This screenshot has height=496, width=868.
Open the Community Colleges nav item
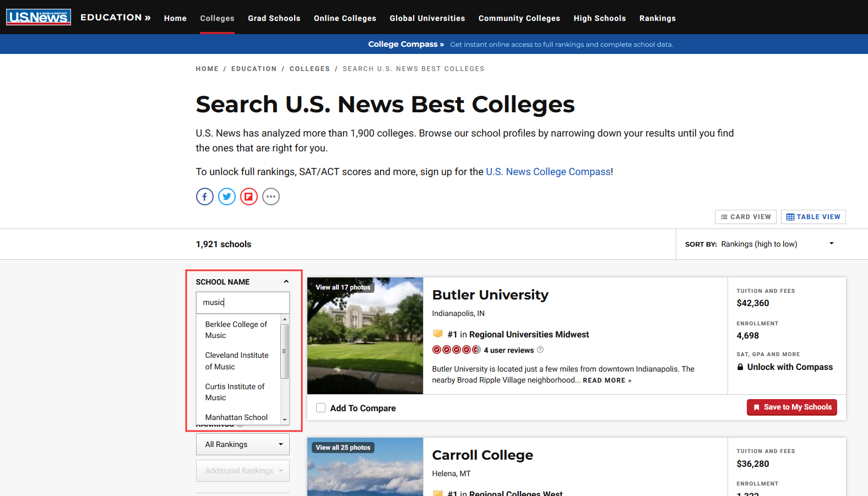(x=519, y=18)
